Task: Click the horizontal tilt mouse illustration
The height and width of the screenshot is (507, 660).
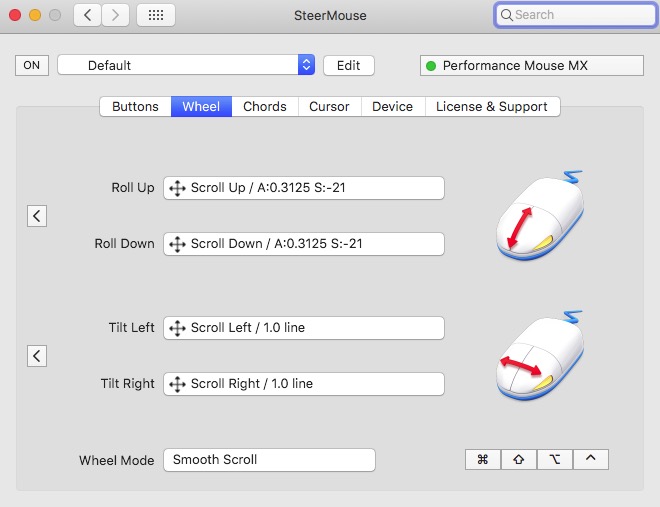Action: (x=541, y=356)
